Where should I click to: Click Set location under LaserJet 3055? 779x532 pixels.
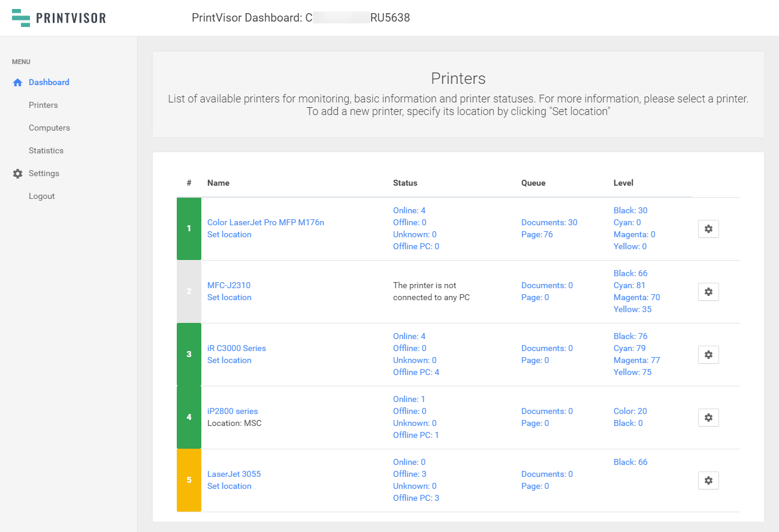pos(229,486)
